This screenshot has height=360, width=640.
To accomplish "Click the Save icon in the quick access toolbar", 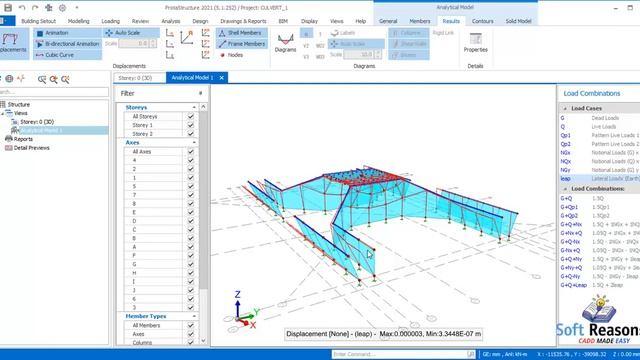I will pos(8,8).
